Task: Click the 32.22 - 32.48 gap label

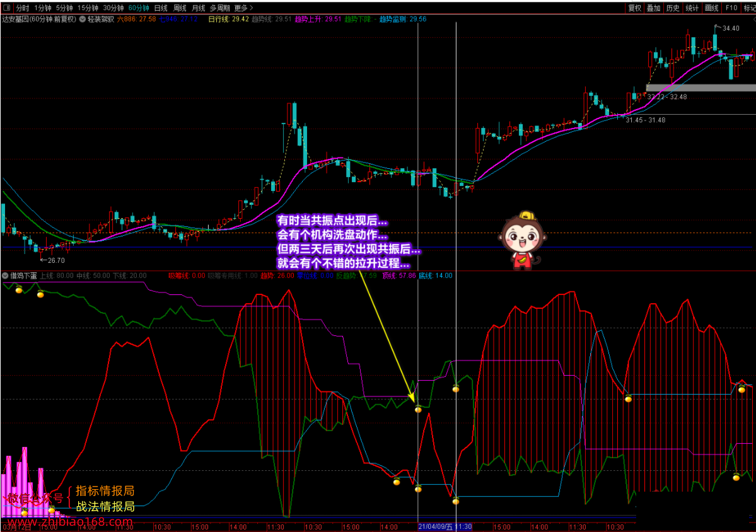Action: [x=667, y=97]
